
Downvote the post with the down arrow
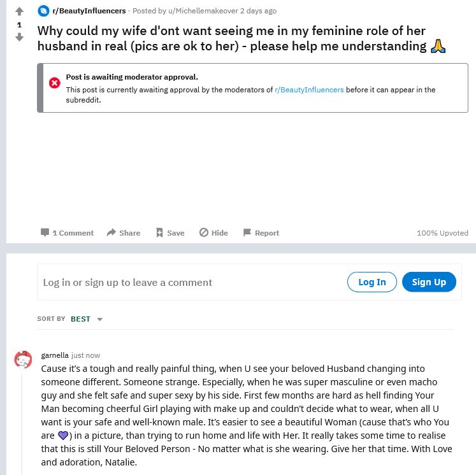[x=19, y=38]
